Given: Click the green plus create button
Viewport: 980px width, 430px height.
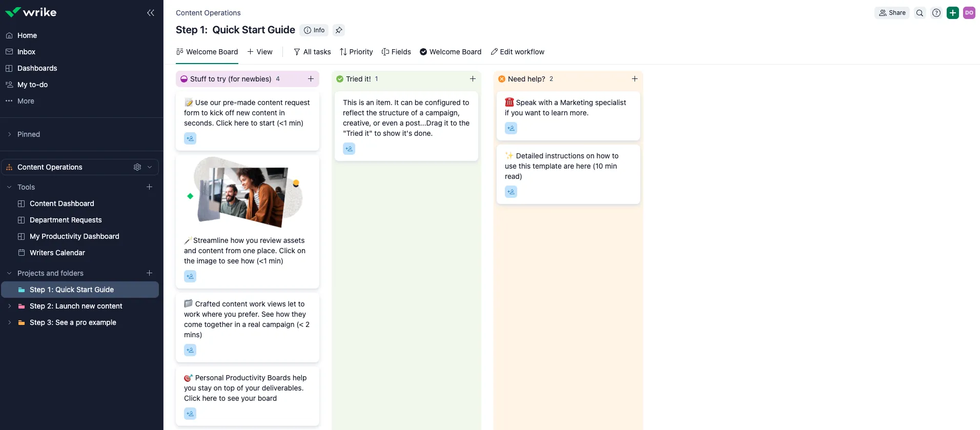Looking at the screenshot, I should tap(953, 13).
